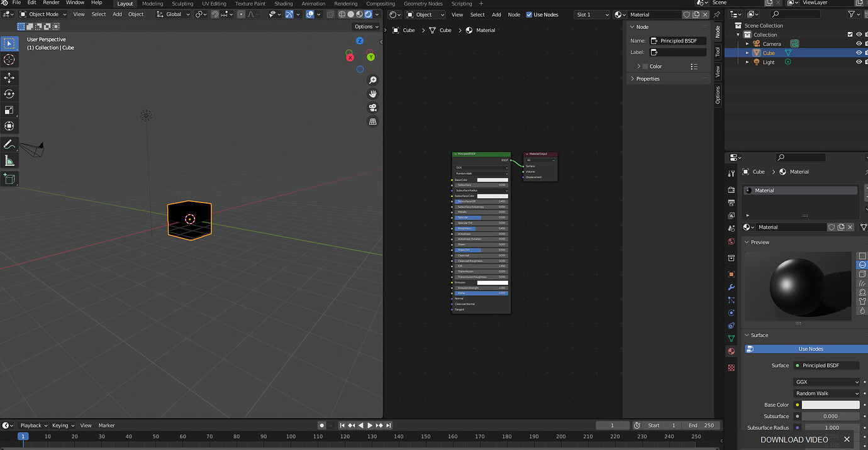The width and height of the screenshot is (868, 450).
Task: Open the Slot 1 material slot dropdown
Action: click(592, 14)
